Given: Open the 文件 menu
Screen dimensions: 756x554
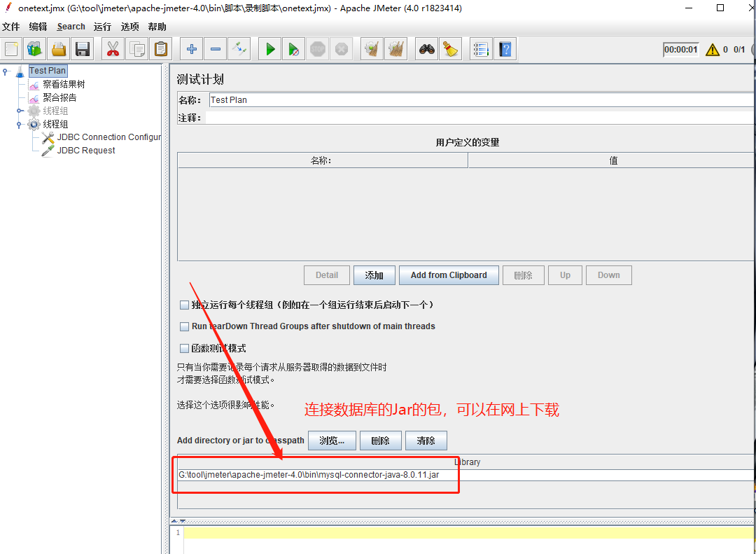Looking at the screenshot, I should click(x=10, y=27).
